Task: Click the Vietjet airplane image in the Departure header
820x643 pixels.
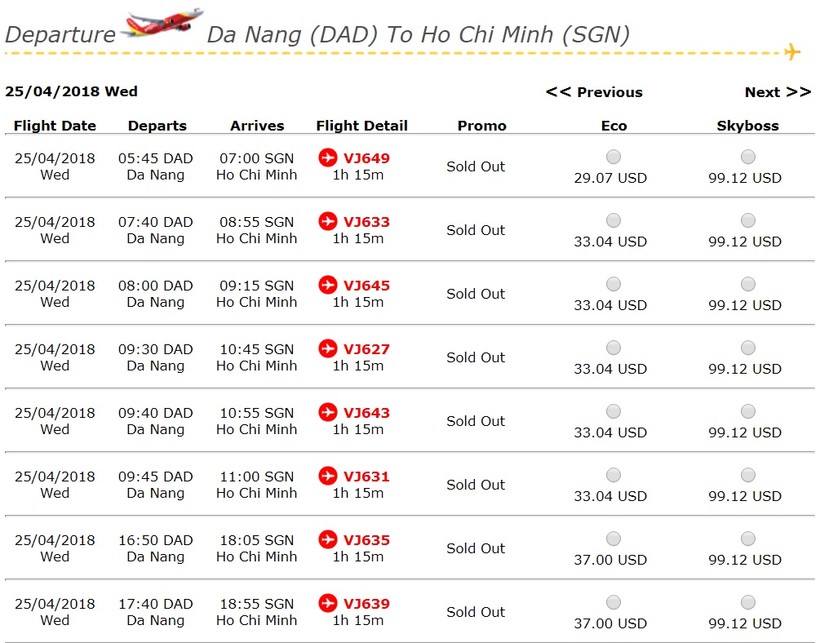Action: 162,24
